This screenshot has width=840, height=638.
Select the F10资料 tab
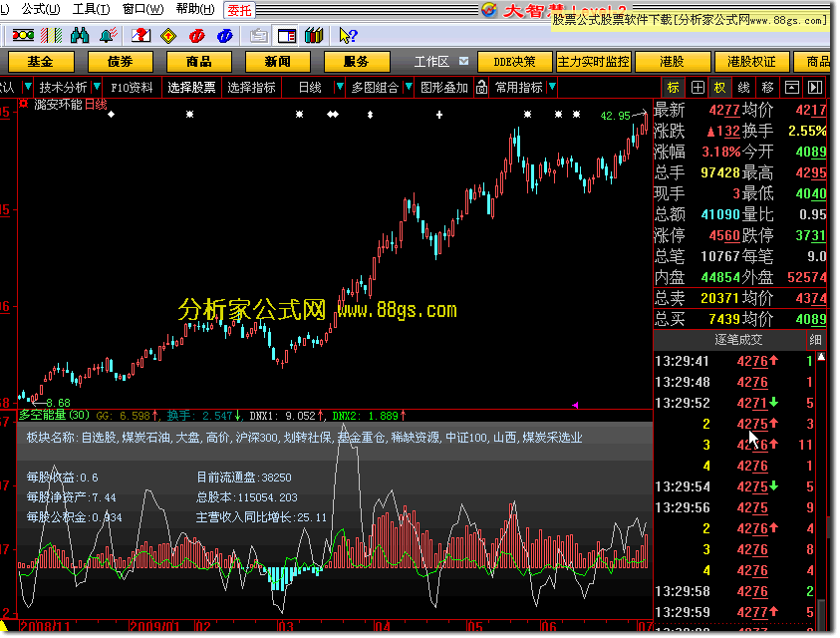click(x=132, y=88)
